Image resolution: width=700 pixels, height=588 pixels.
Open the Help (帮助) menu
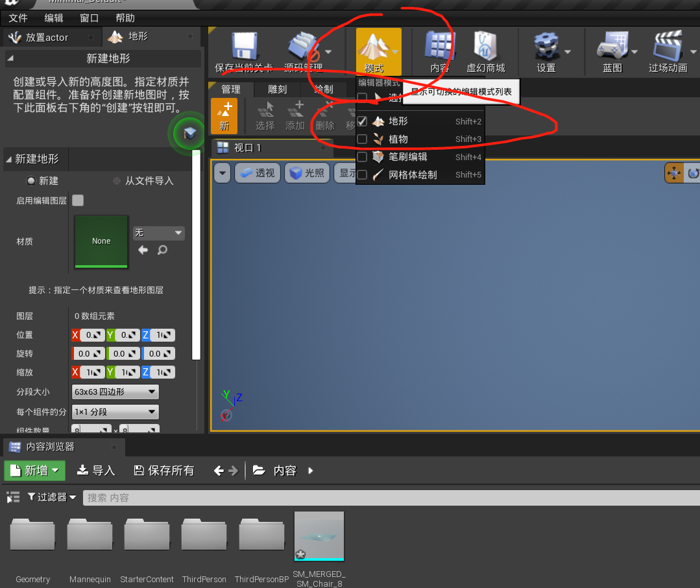125,18
